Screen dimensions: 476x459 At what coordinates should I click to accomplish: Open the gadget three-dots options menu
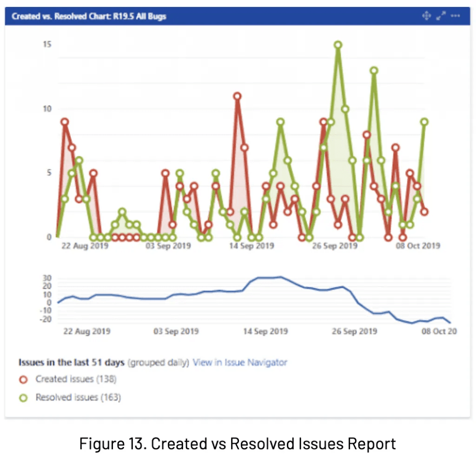455,16
